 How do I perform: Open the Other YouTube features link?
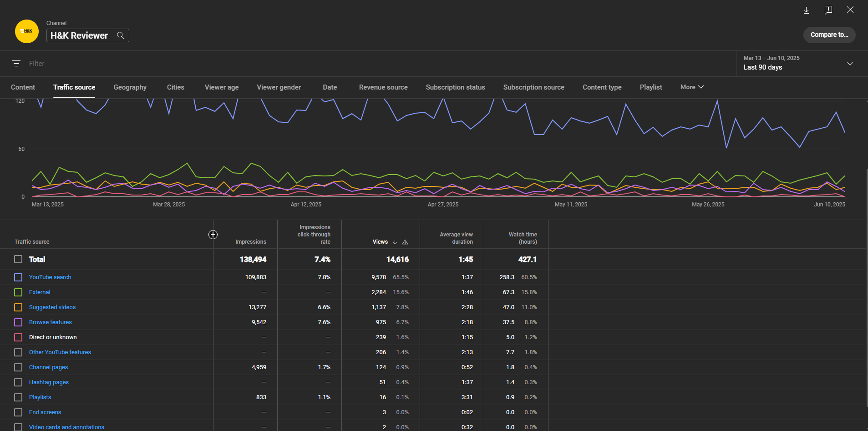[x=60, y=352]
